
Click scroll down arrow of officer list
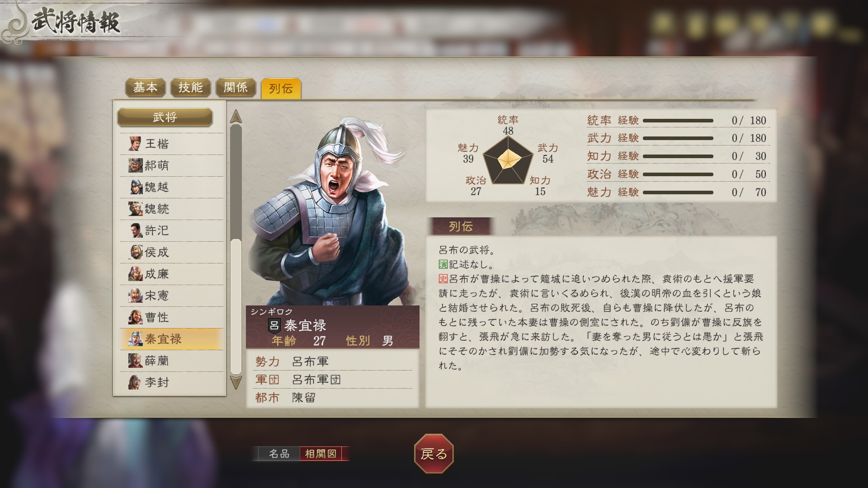(x=236, y=382)
